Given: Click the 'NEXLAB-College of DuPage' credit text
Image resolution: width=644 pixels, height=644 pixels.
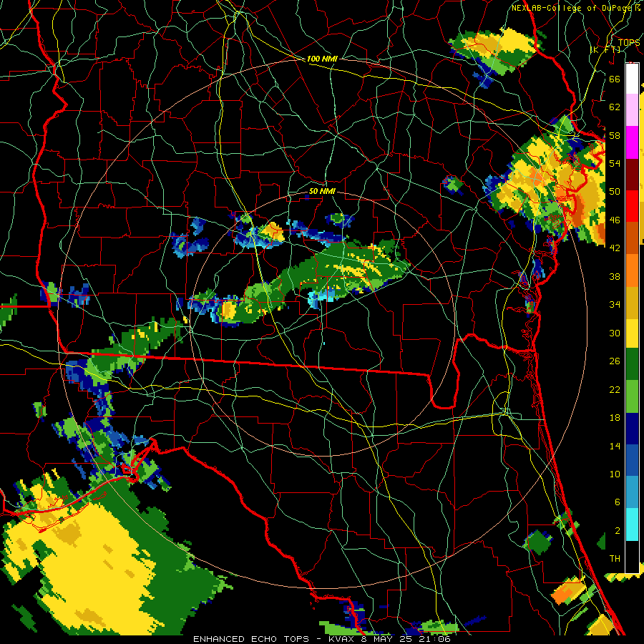Looking at the screenshot, I should click(572, 8).
